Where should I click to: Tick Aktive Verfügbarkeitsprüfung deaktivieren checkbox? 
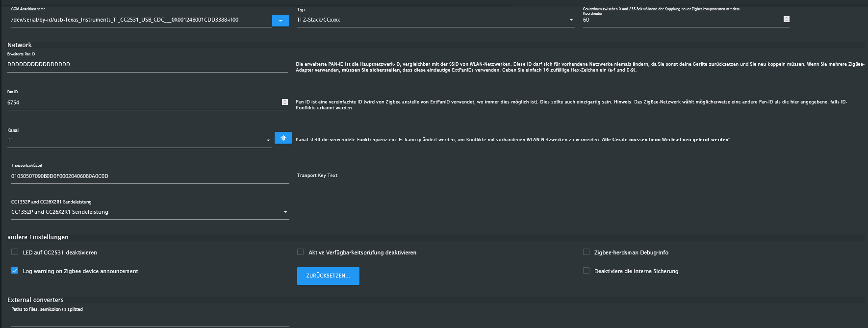[x=300, y=252]
